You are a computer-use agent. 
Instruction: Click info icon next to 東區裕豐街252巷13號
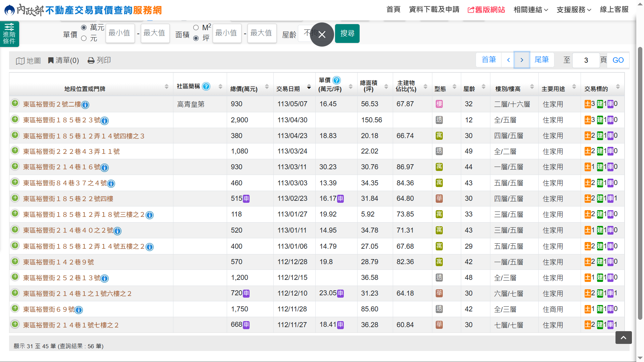(x=105, y=279)
